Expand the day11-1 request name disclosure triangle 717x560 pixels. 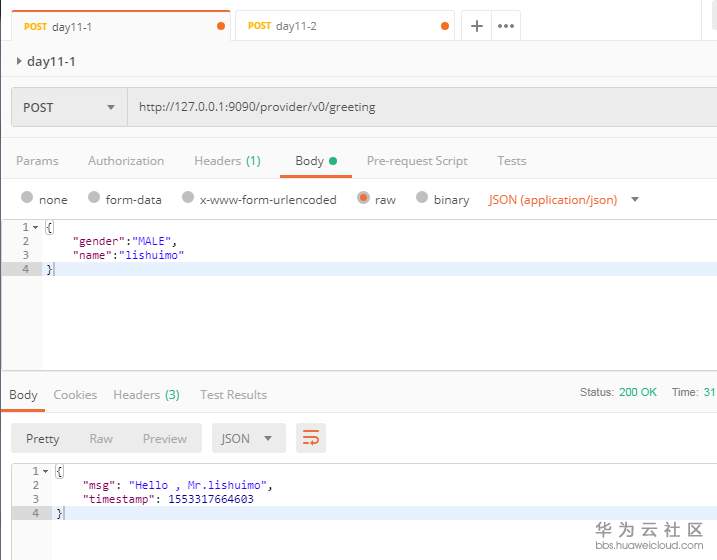point(19,61)
